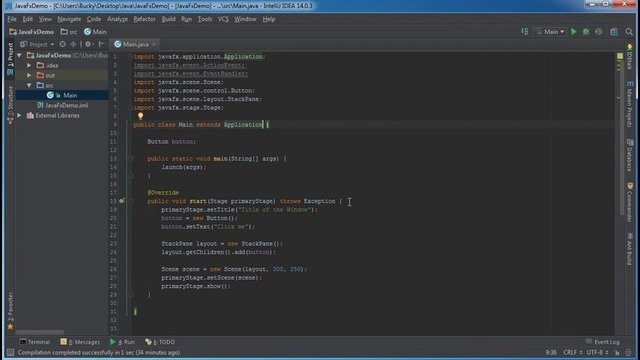The image size is (640, 360).
Task: Click the Project panel horizontal scrollbar
Action: point(40,332)
